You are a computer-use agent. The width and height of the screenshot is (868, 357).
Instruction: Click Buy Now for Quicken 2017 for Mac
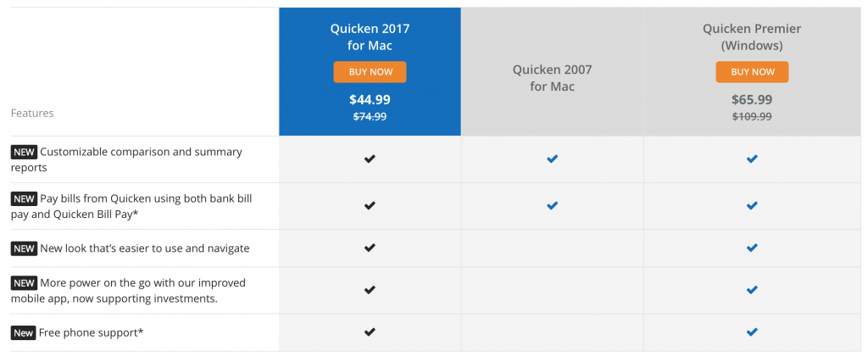[370, 72]
